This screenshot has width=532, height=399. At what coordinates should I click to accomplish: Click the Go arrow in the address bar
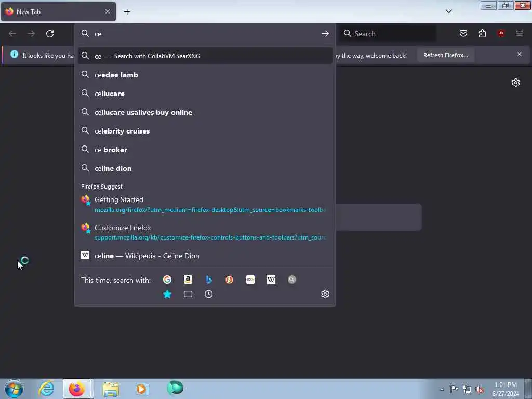(x=325, y=34)
